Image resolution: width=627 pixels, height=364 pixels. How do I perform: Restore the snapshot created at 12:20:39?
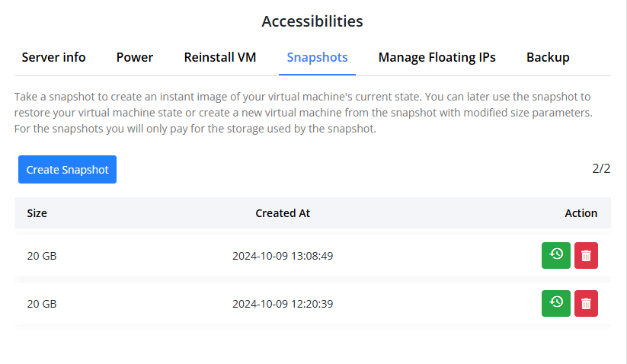555,303
